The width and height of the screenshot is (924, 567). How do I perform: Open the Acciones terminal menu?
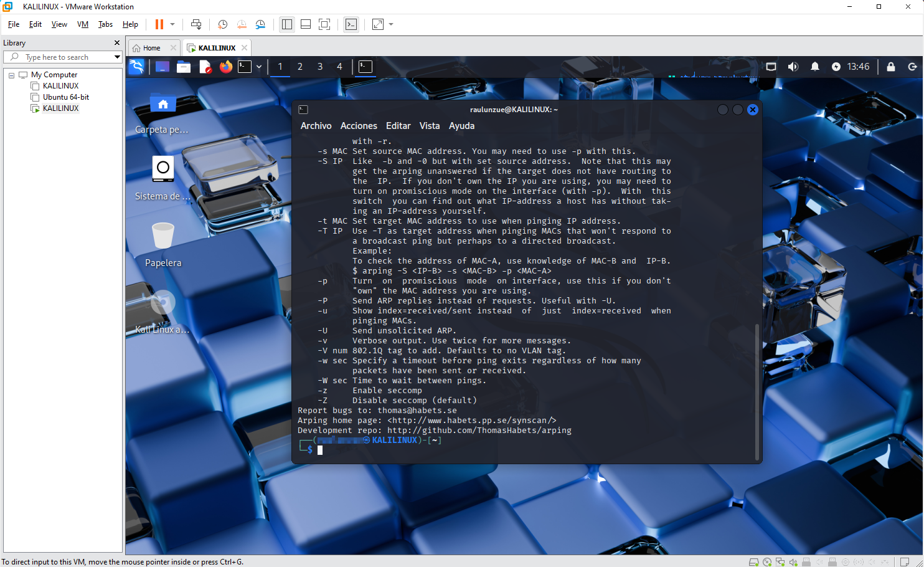coord(358,126)
